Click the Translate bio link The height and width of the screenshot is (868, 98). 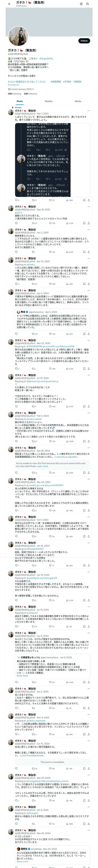click(x=14, y=85)
